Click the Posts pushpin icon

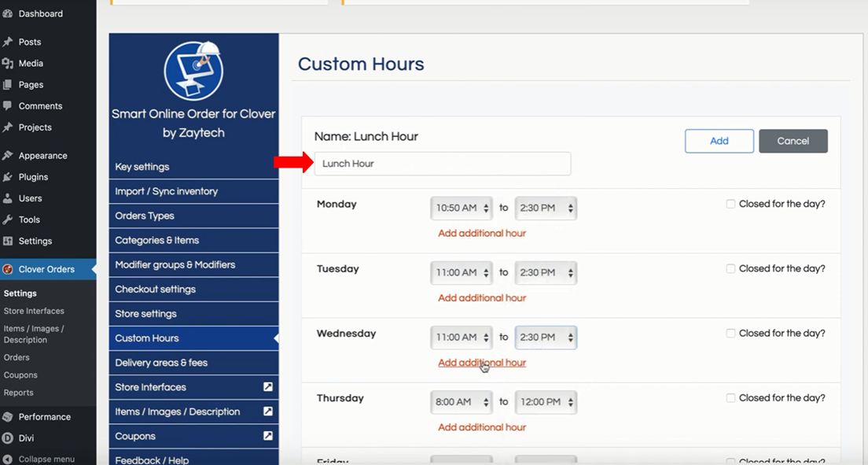point(8,42)
